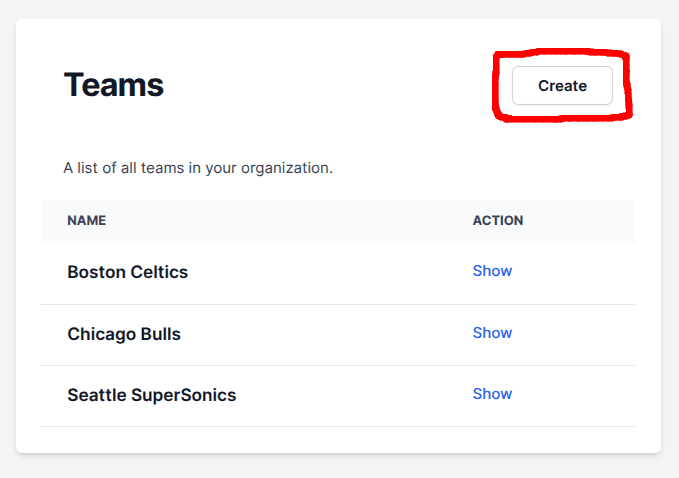The width and height of the screenshot is (679, 478).
Task: Click the blank space between Teams heading and Create
Action: click(x=330, y=86)
